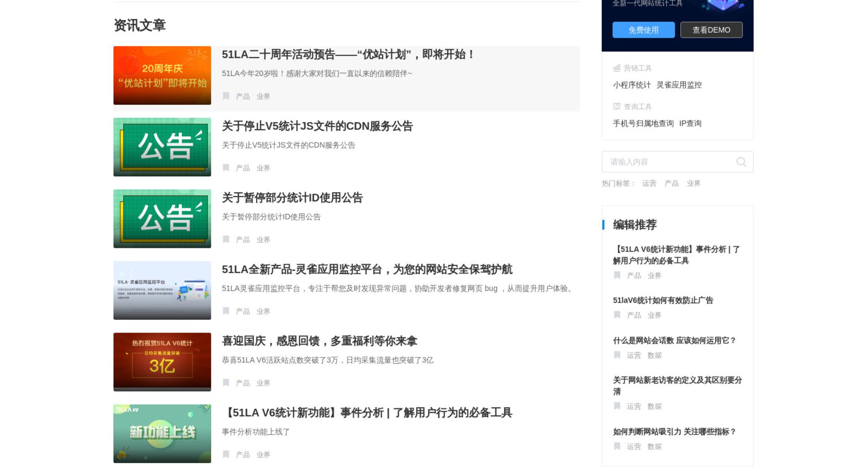Open 手机号归属地查询 link

[x=643, y=123]
